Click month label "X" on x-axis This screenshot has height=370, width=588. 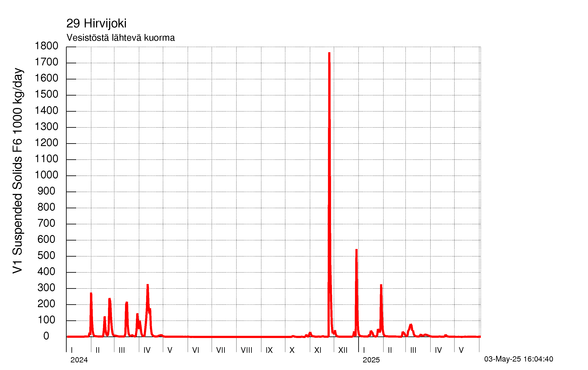pyautogui.click(x=292, y=350)
